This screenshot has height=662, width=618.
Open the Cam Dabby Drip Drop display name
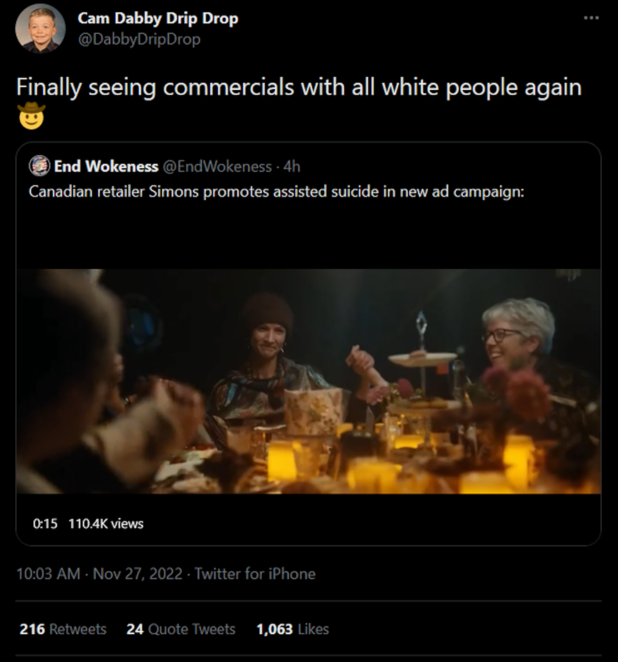click(158, 19)
